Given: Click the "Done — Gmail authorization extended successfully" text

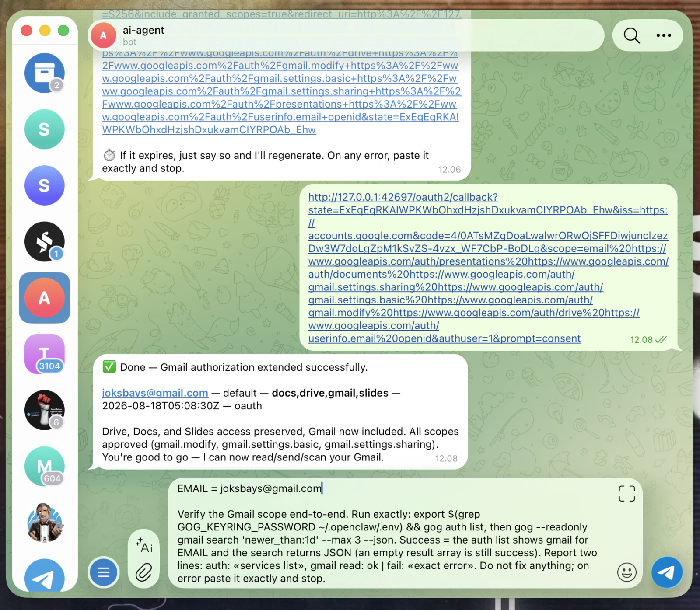Looking at the screenshot, I should click(x=244, y=367).
